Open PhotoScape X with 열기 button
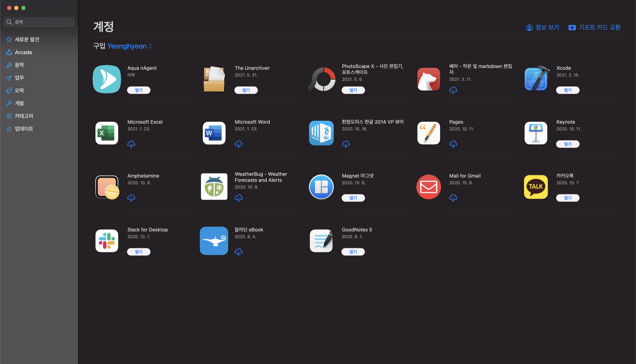 (353, 90)
